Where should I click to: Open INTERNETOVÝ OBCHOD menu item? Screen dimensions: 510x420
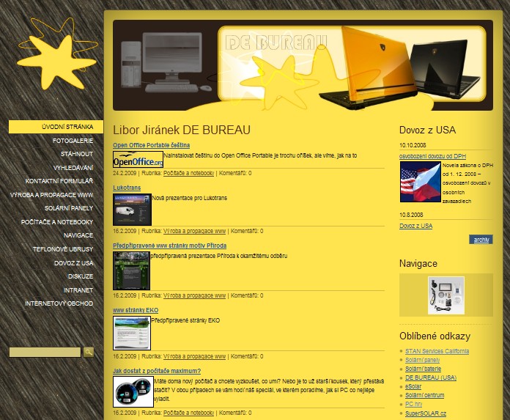point(59,303)
